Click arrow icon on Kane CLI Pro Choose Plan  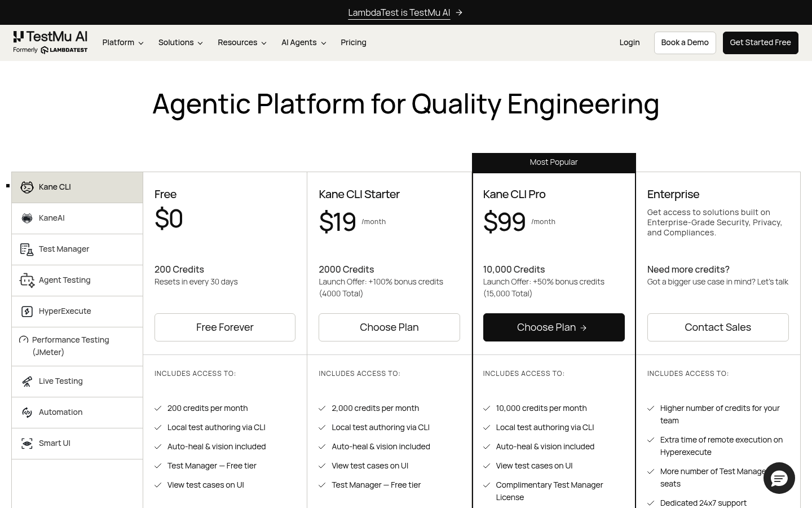(x=584, y=328)
